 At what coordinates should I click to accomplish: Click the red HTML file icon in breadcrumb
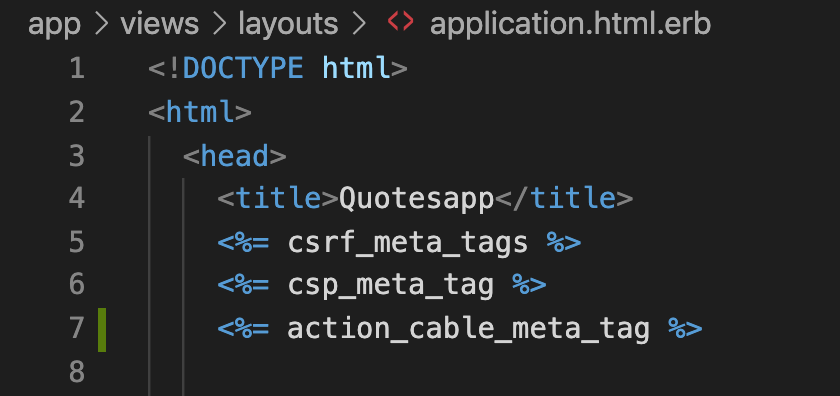click(400, 22)
